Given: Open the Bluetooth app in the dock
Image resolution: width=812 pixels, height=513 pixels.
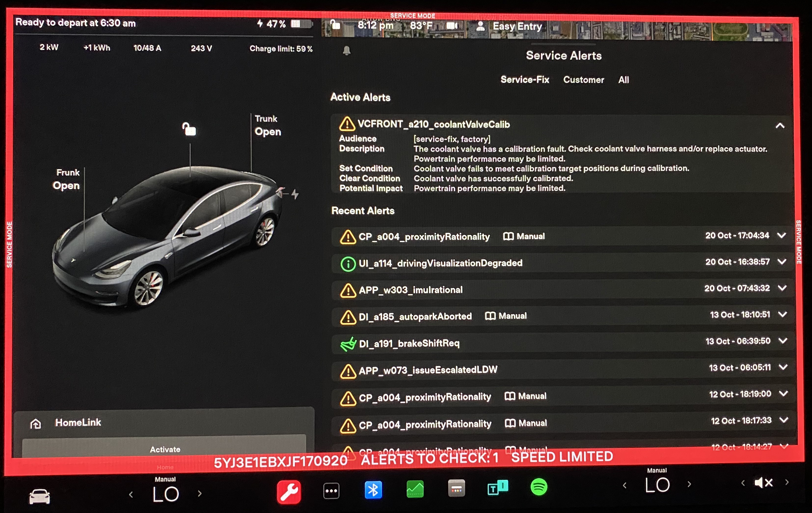Looking at the screenshot, I should pyautogui.click(x=373, y=490).
